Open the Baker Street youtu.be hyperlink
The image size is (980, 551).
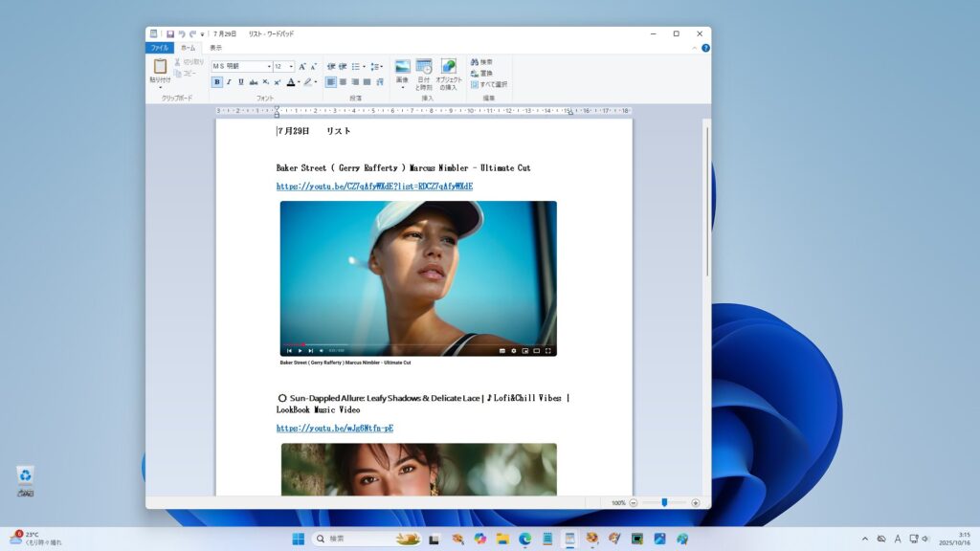[x=374, y=187]
